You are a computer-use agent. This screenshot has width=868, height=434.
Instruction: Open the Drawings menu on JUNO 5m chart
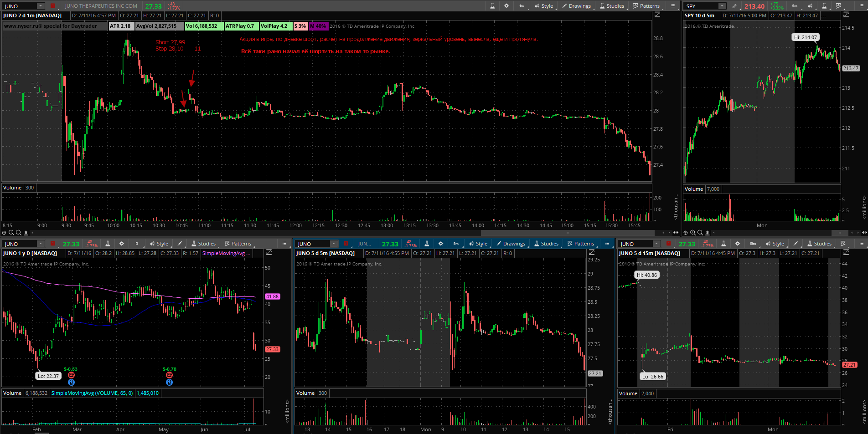[x=511, y=244]
